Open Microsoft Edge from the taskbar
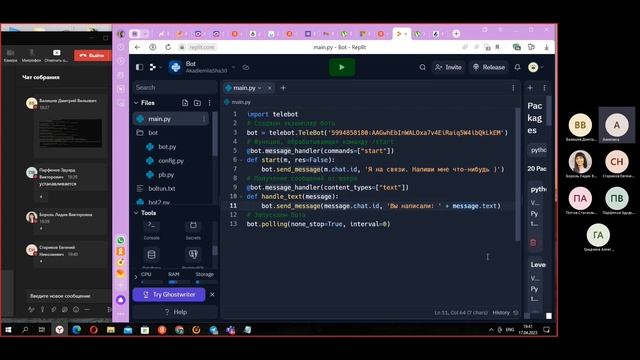This screenshot has width=640, height=360. tap(76, 330)
